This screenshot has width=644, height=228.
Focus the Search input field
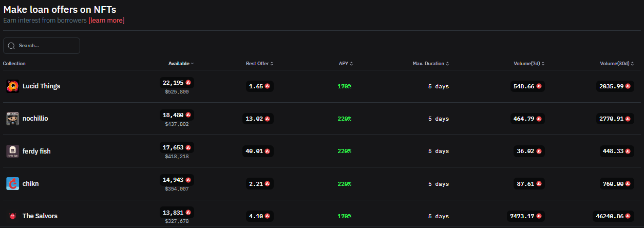point(42,46)
